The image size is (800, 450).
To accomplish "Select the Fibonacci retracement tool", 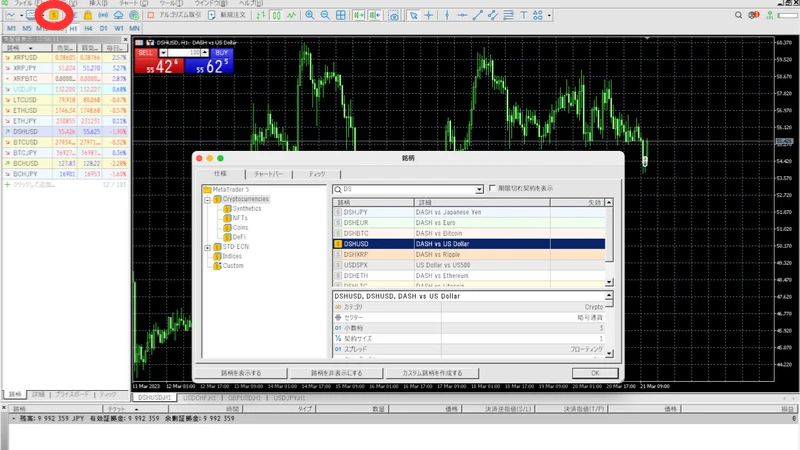I will 508,15.
